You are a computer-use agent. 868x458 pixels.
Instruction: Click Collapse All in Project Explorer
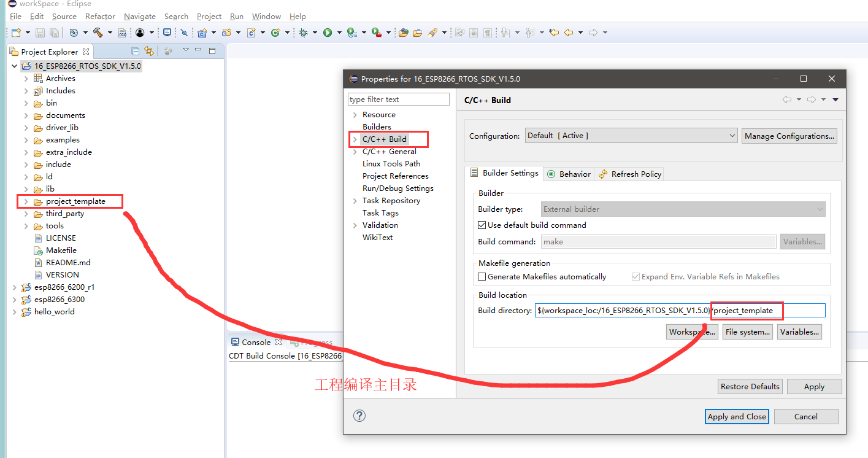point(135,51)
